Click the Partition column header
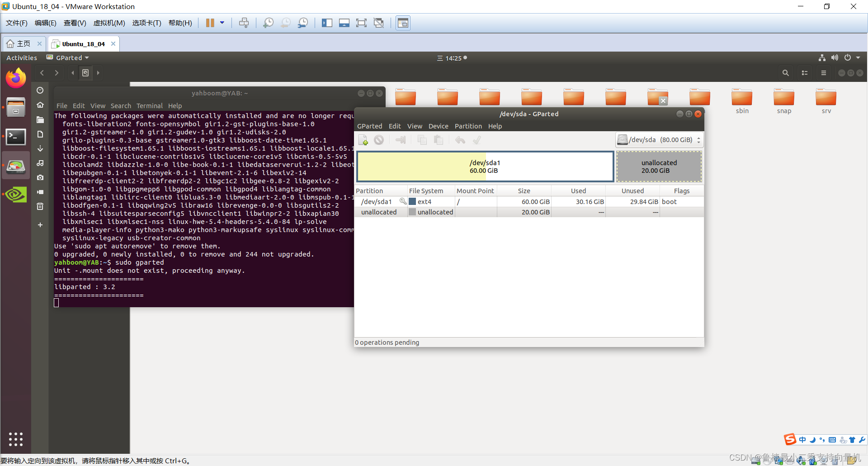This screenshot has height=466, width=868. pos(381,191)
